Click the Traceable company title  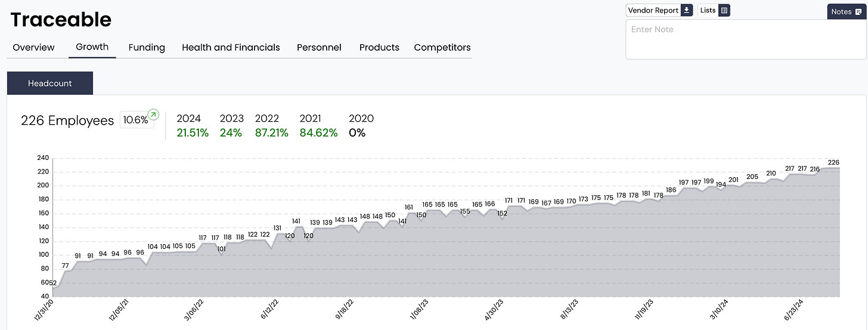tap(61, 20)
